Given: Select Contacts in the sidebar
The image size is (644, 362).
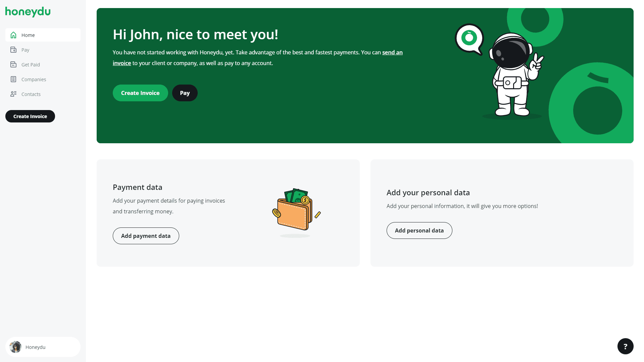Looking at the screenshot, I should tap(43, 94).
